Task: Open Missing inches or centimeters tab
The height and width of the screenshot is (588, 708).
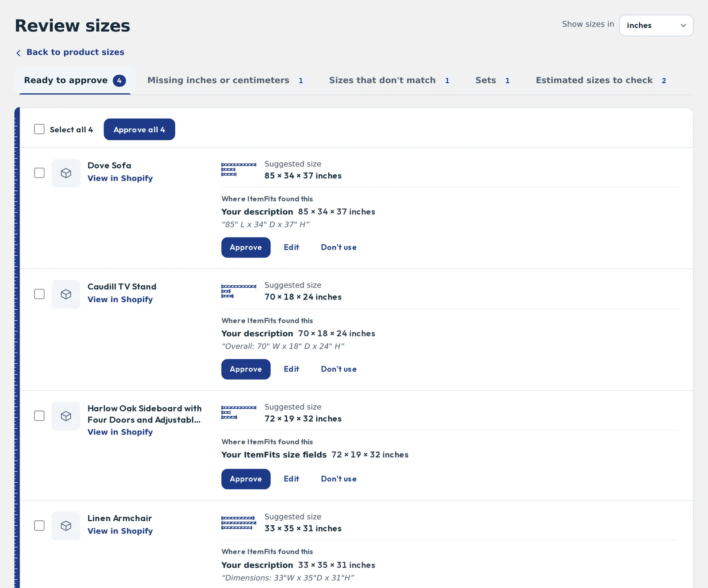Action: click(226, 81)
